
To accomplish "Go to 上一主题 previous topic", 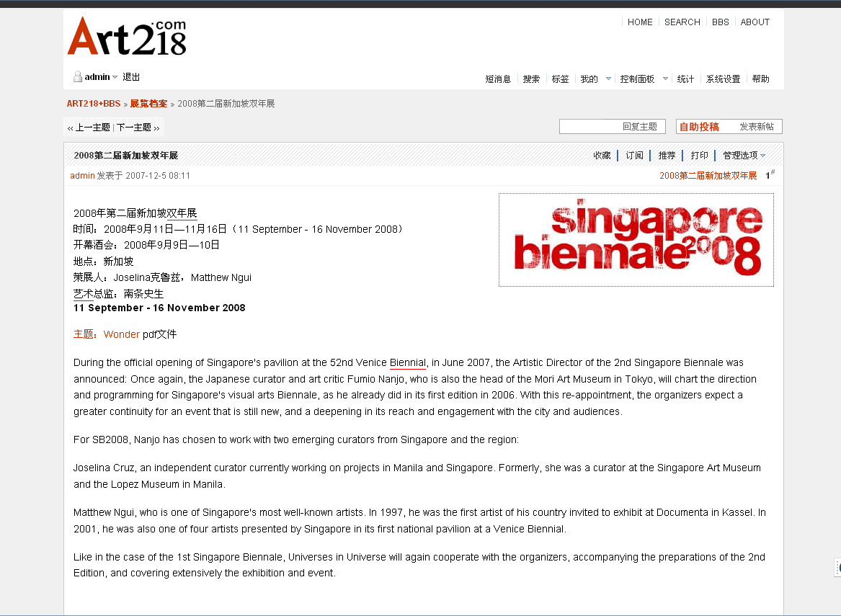I will (x=92, y=128).
